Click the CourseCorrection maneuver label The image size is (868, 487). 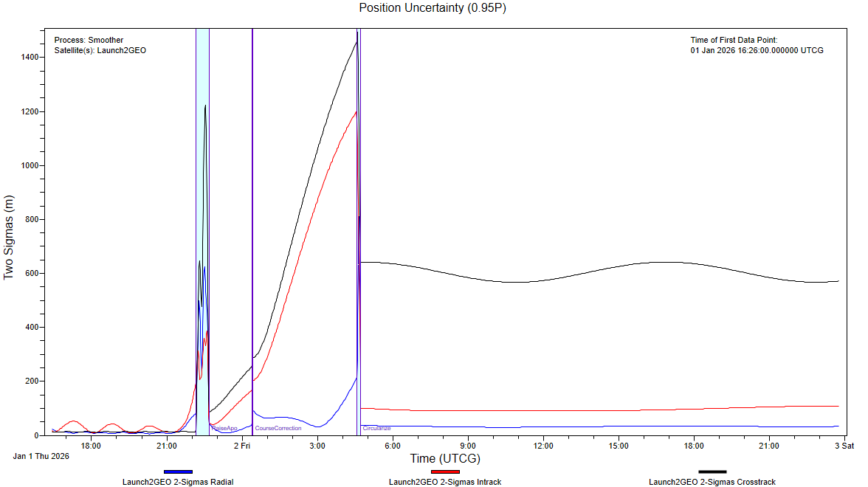pyautogui.click(x=278, y=428)
